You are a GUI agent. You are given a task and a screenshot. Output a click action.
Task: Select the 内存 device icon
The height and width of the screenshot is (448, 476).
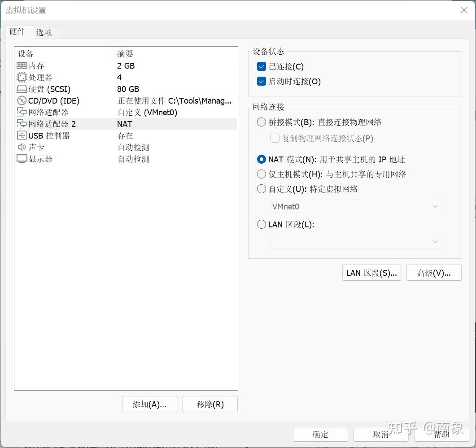coord(21,65)
